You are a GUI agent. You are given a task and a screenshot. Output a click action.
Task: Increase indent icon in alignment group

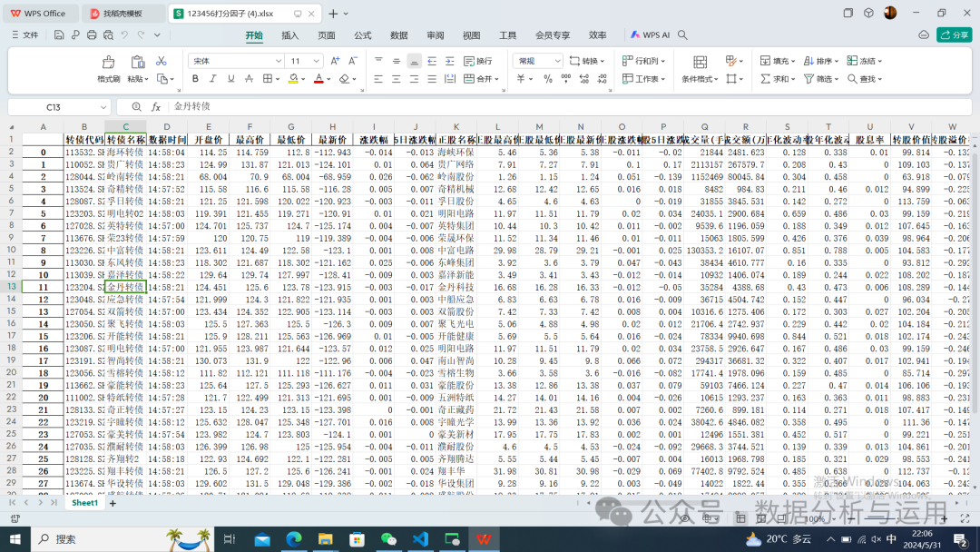pos(449,61)
